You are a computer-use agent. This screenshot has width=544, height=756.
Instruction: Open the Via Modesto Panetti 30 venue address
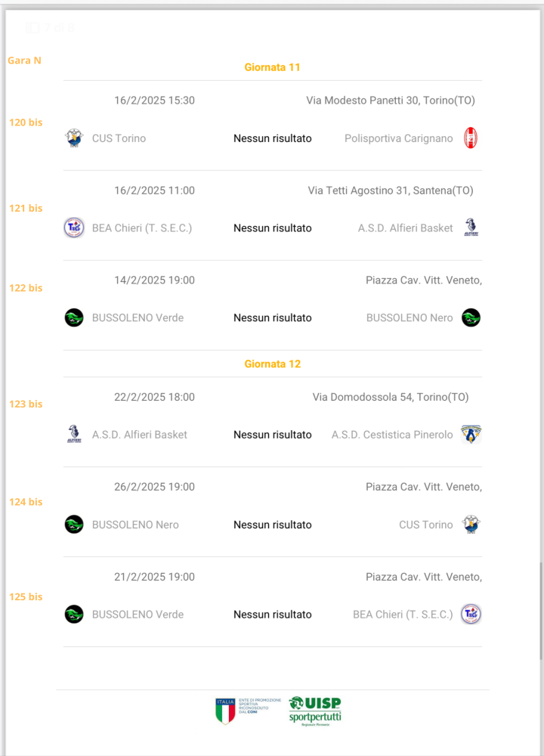tap(390, 101)
